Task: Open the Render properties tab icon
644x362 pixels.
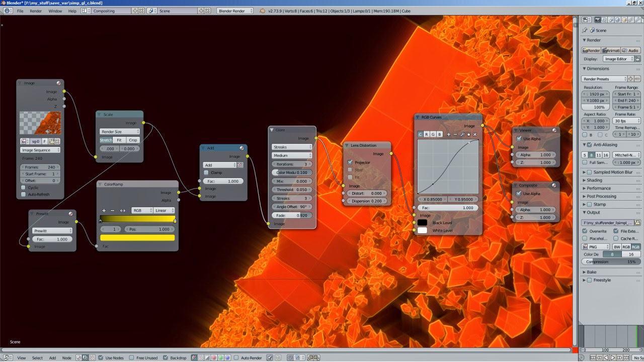Action: pos(598,20)
